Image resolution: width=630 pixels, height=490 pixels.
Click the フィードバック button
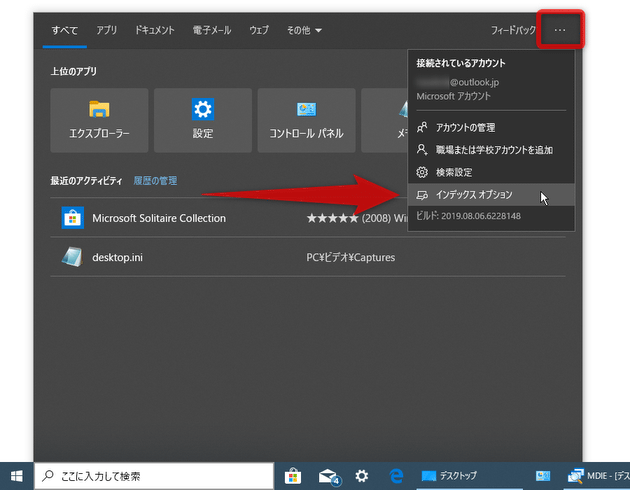point(513,30)
